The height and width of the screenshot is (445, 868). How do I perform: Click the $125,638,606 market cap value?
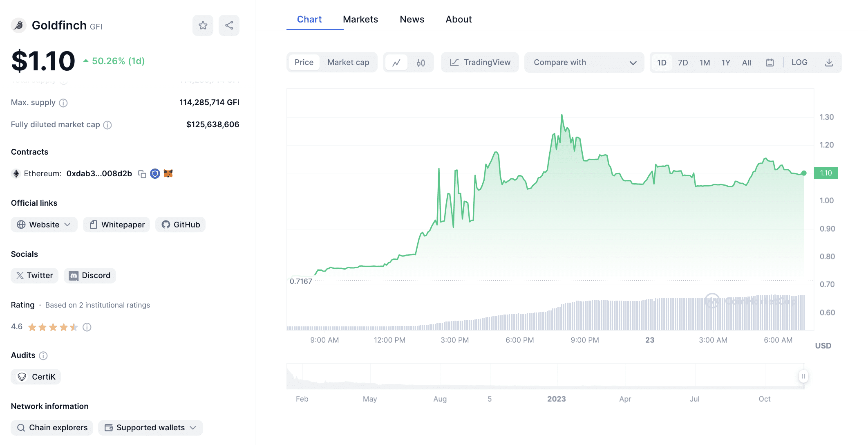213,125
